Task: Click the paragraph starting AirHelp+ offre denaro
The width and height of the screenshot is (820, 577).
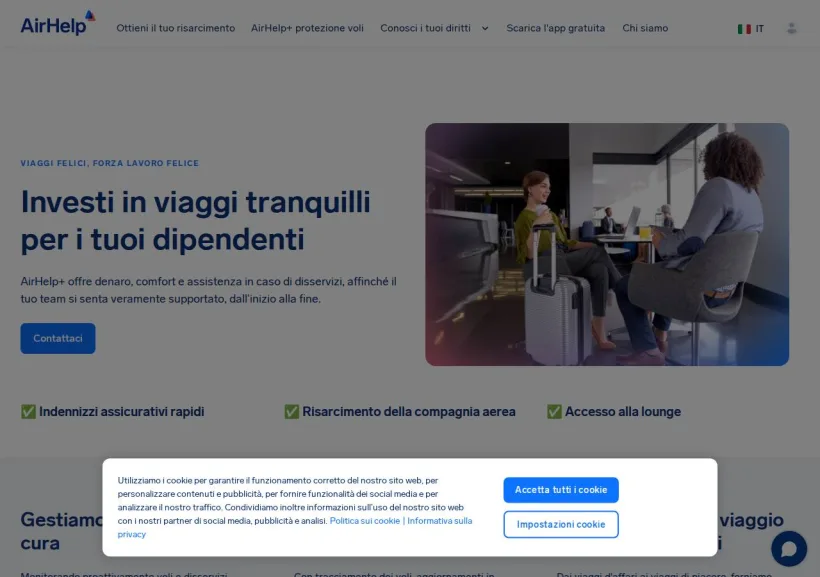Action: [x=209, y=290]
